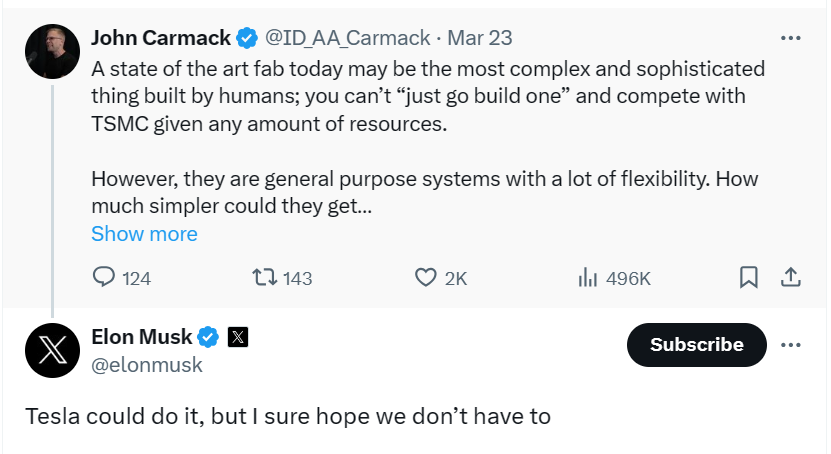Click Elon Musk's blue verified checkmark
Image resolution: width=831 pixels, height=454 pixels.
point(208,337)
